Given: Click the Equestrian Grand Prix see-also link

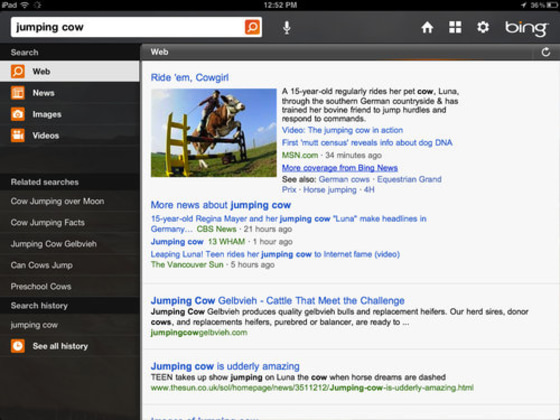Looking at the screenshot, I should (x=409, y=179).
